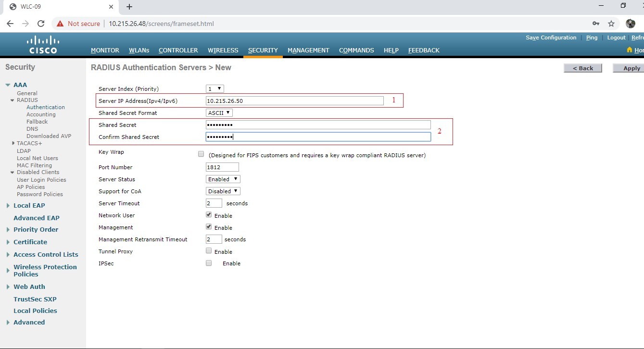Reload the page with the refresh icon
Image resolution: width=644 pixels, height=349 pixels.
[x=41, y=24]
